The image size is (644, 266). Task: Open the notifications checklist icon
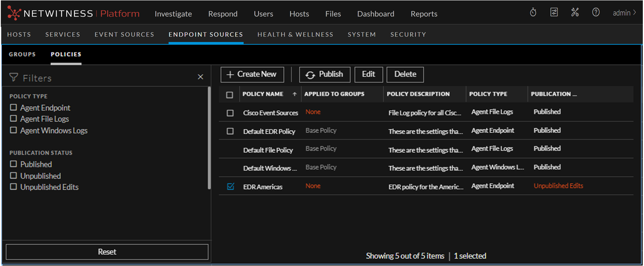(554, 12)
